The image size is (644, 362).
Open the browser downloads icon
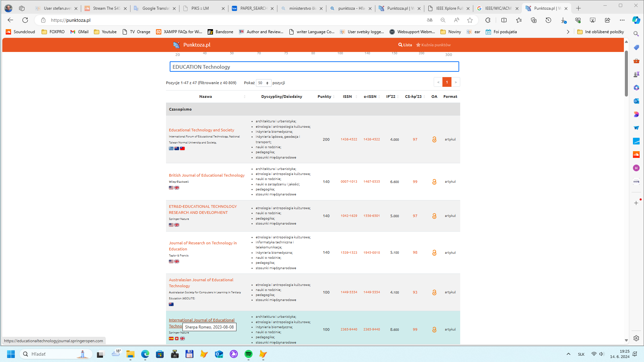click(563, 20)
